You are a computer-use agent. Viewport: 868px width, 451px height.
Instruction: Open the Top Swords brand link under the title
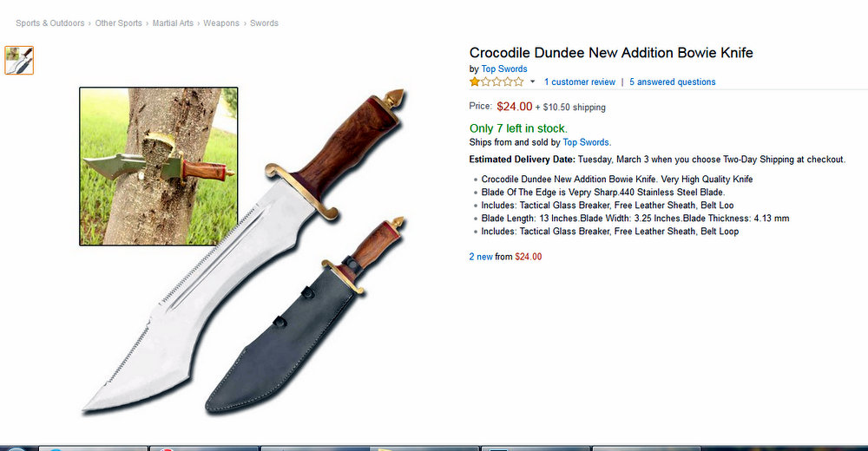coord(503,69)
